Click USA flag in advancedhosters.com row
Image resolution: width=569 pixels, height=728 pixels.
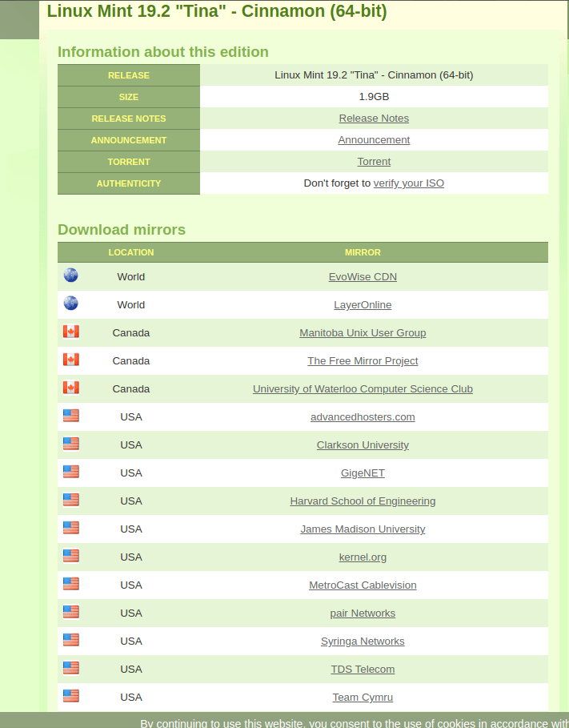[71, 416]
